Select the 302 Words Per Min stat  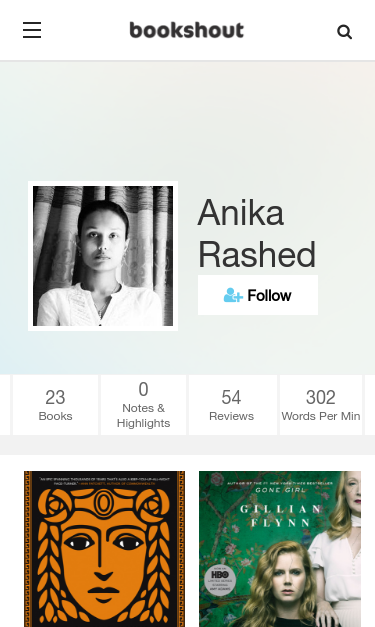coord(321,405)
